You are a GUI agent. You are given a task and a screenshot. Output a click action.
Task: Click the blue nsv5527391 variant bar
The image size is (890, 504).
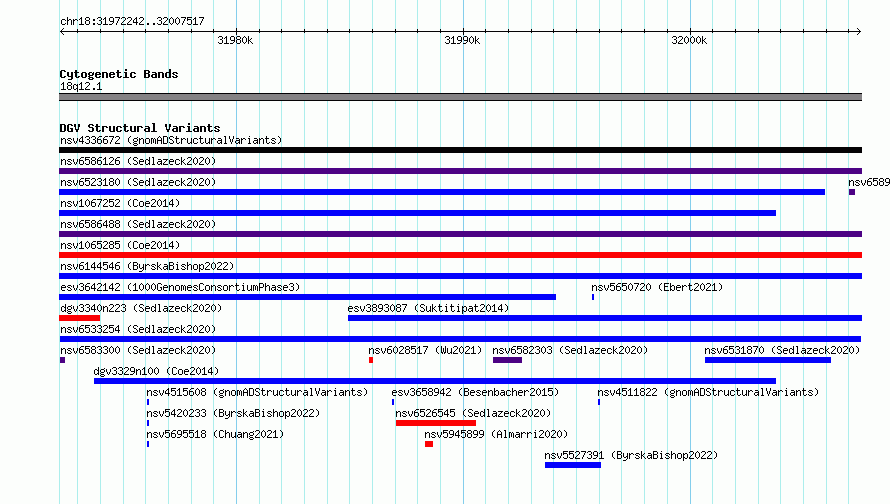pyautogui.click(x=573, y=465)
